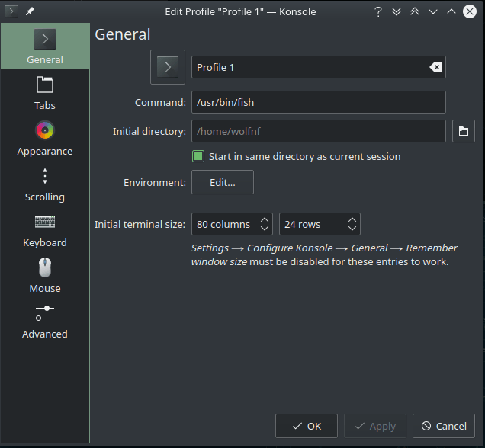Click the Initial terminal size label
The width and height of the screenshot is (485, 448).
(140, 224)
